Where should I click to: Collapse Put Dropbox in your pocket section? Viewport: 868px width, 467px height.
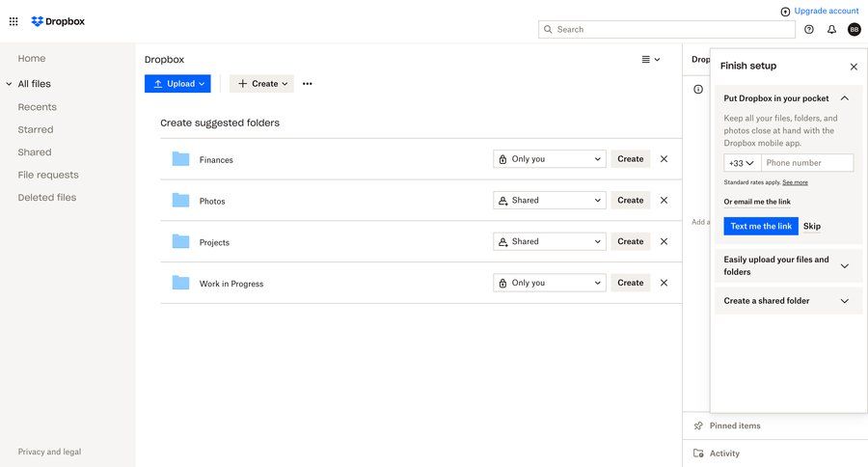[844, 98]
